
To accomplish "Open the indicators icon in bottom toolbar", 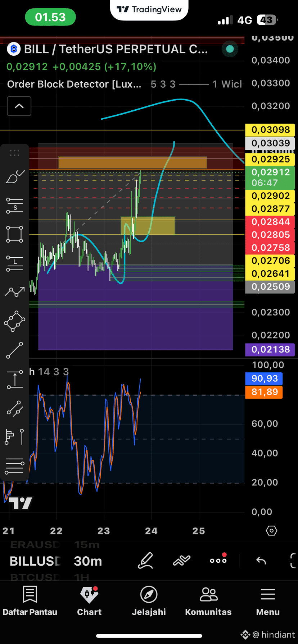I will (x=181, y=561).
